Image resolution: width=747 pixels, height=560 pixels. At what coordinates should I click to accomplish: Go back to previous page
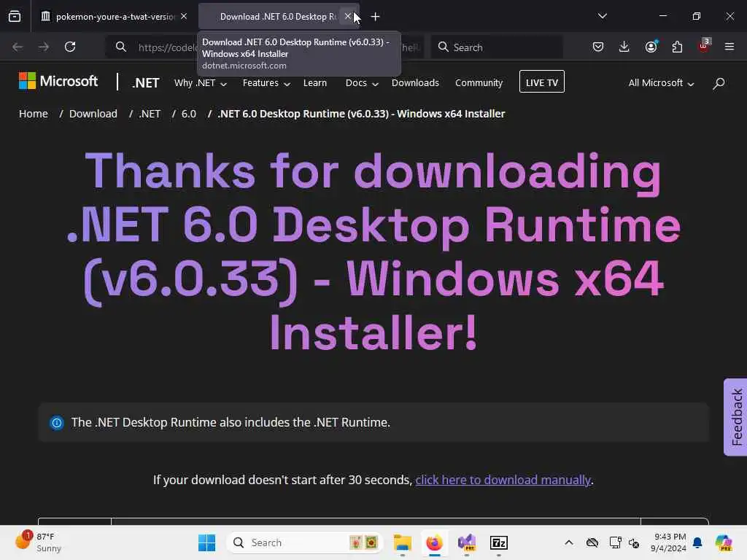[x=18, y=47]
